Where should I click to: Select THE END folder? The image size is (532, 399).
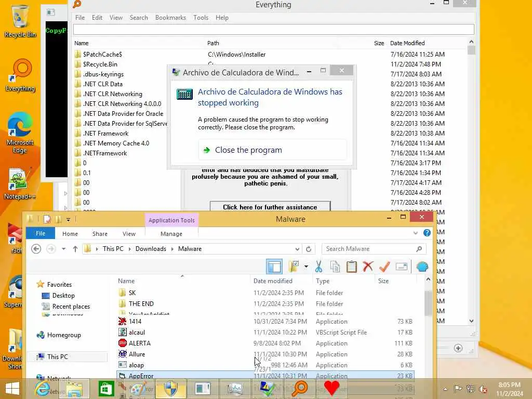coord(265,303)
